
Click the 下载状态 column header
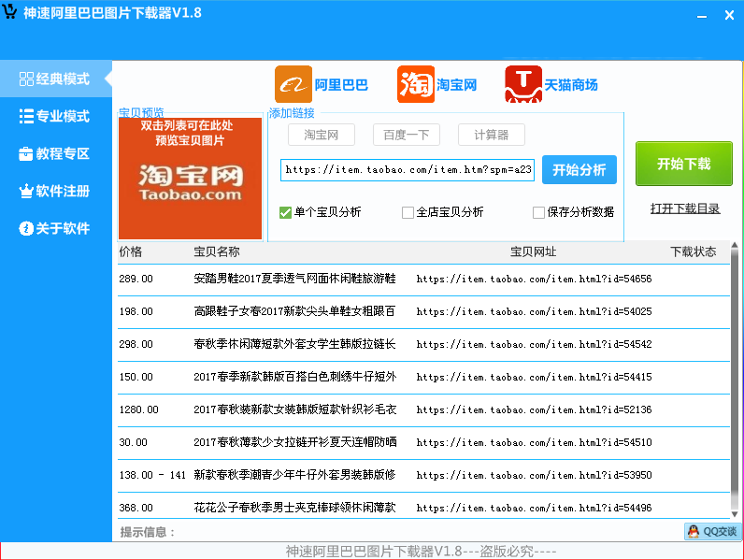click(x=694, y=251)
